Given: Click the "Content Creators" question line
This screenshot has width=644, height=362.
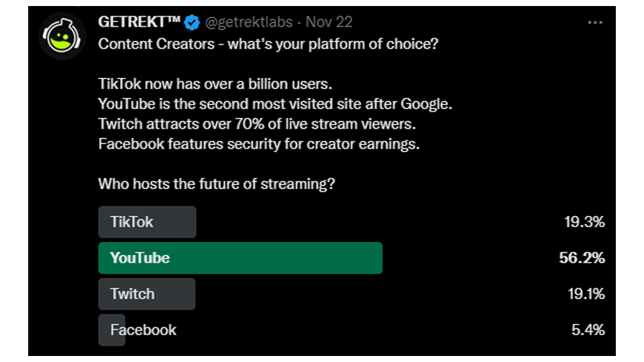Looking at the screenshot, I should coord(266,44).
